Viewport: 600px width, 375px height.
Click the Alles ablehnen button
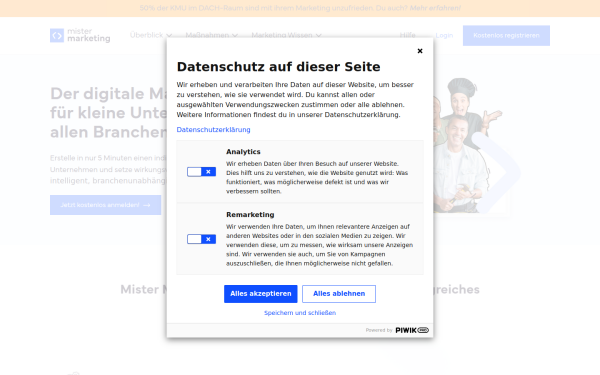(x=339, y=294)
